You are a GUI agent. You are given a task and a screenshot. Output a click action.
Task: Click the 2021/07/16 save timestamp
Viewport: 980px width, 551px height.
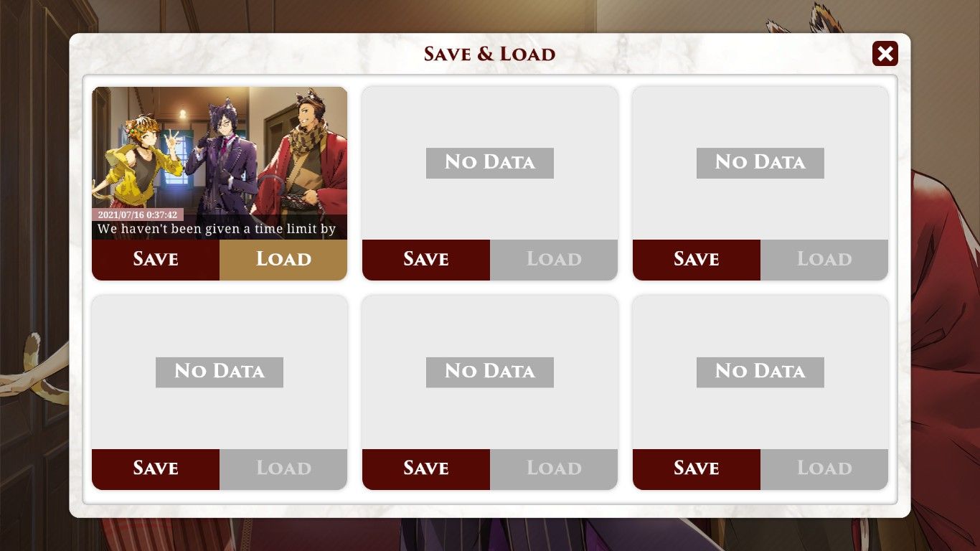point(138,215)
